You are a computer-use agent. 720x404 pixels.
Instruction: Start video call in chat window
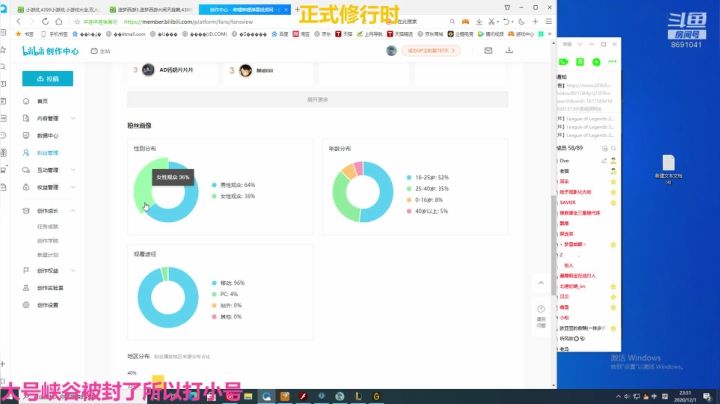pos(563,62)
